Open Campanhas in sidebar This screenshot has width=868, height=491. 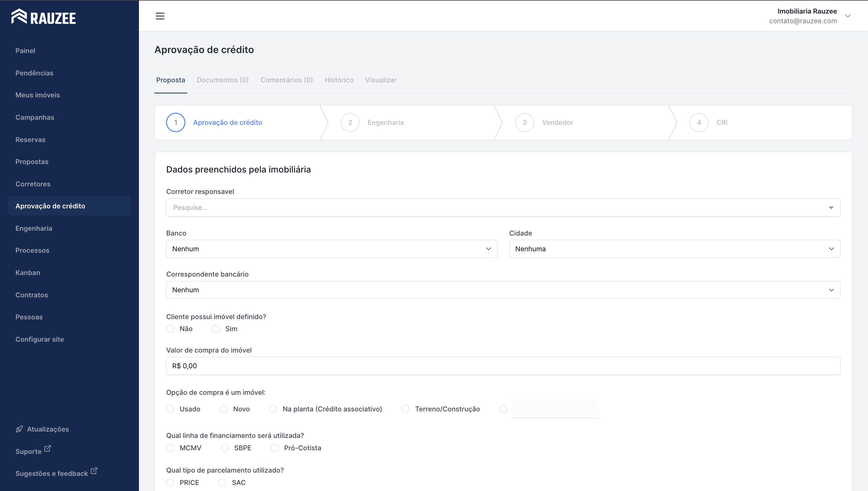(35, 117)
